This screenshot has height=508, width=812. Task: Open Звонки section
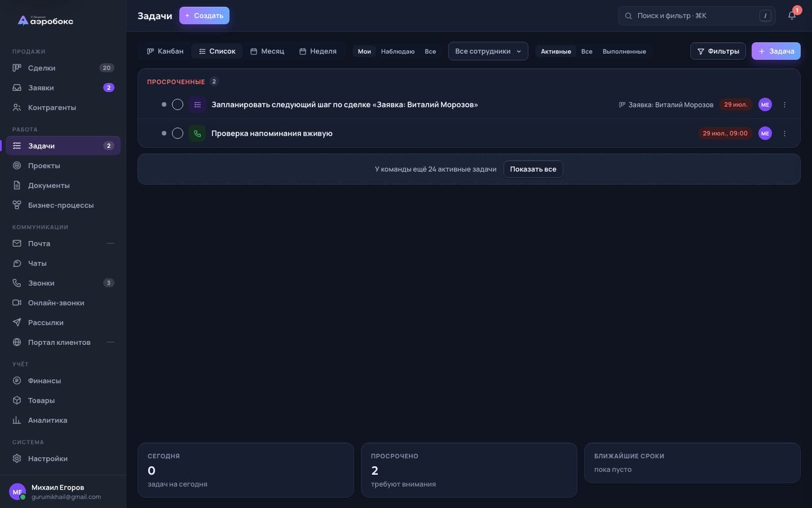pyautogui.click(x=63, y=283)
